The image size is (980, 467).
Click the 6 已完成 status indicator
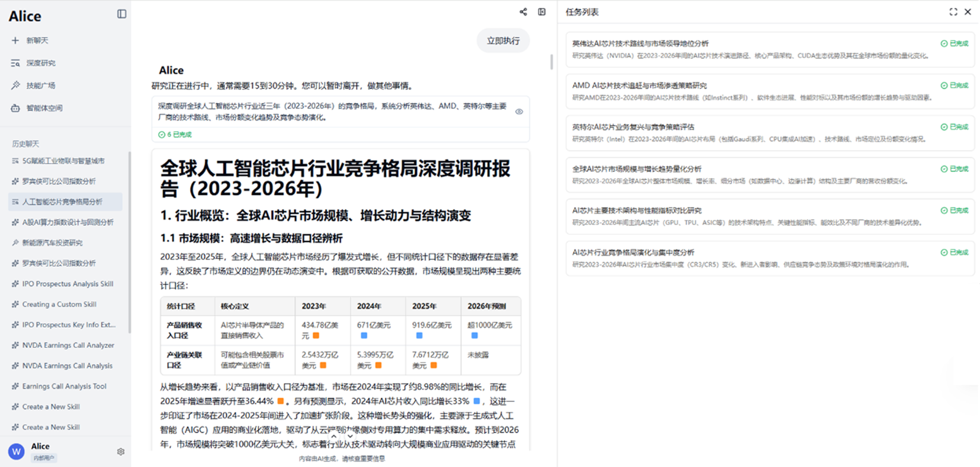(175, 134)
